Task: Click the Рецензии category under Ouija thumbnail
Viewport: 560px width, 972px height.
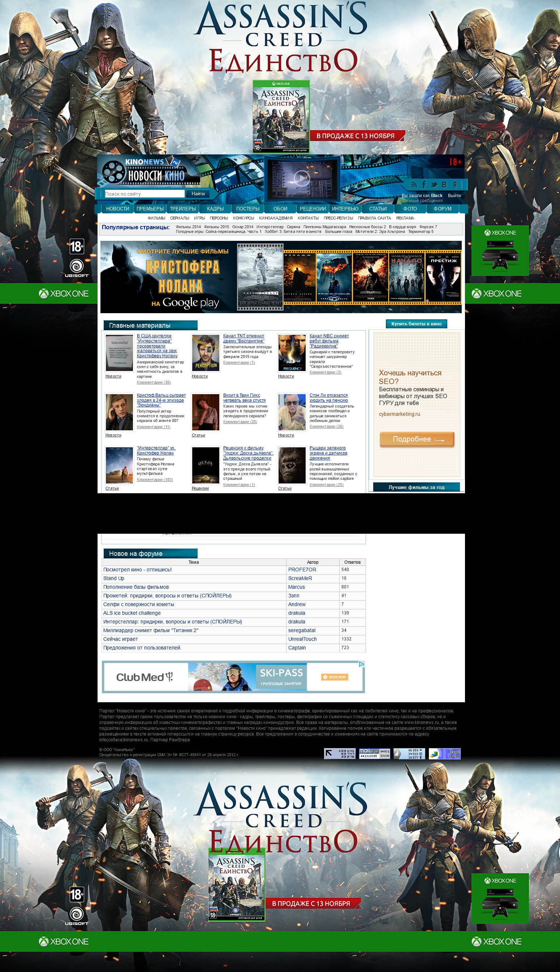Action: [x=200, y=488]
